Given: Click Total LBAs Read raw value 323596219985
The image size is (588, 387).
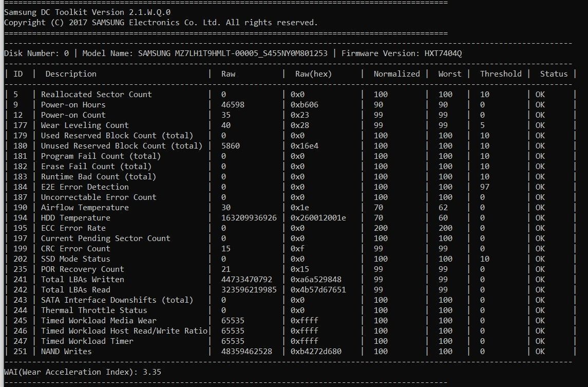Looking at the screenshot, I should [x=249, y=290].
